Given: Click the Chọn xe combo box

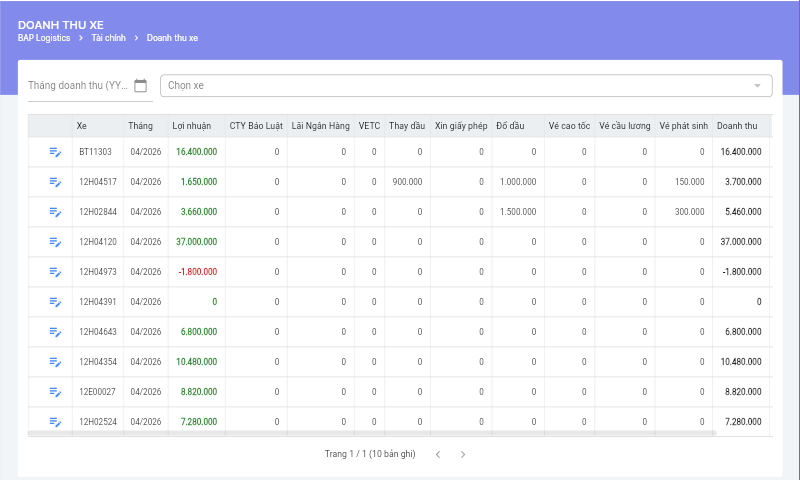Looking at the screenshot, I should 466,86.
